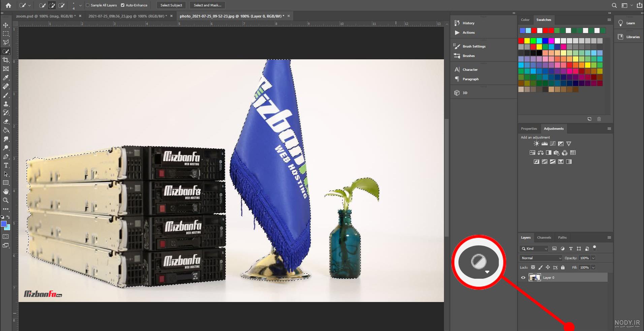Hide Layer 0 with eye icon
Image resolution: width=644 pixels, height=331 pixels.
click(523, 278)
